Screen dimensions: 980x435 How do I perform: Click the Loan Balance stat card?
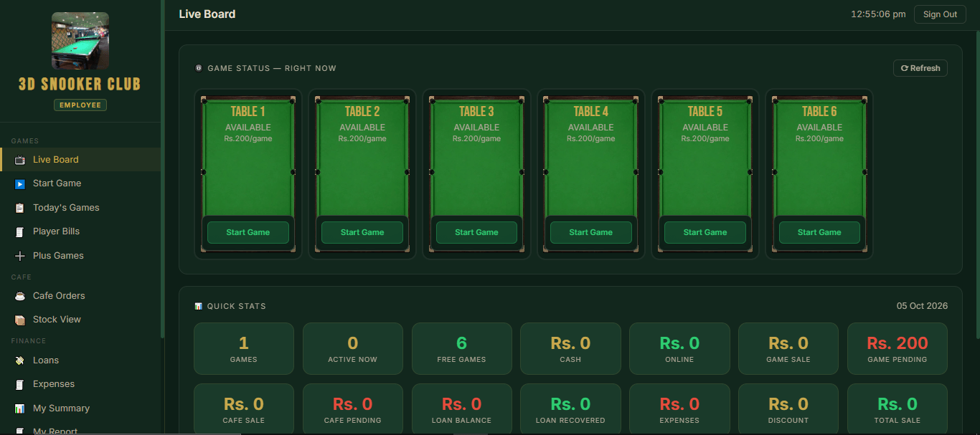[x=462, y=409]
